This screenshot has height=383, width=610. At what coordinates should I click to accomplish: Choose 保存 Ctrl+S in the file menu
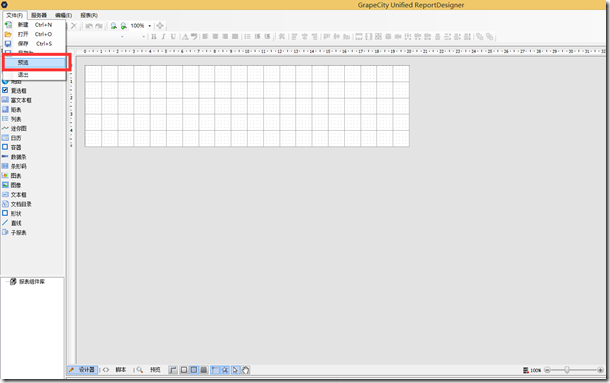(x=34, y=44)
